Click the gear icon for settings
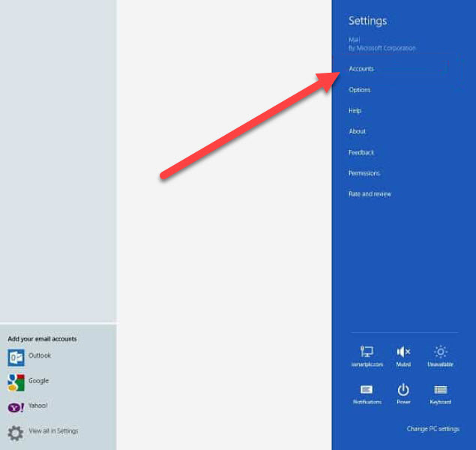The image size is (476, 450). tap(15, 433)
